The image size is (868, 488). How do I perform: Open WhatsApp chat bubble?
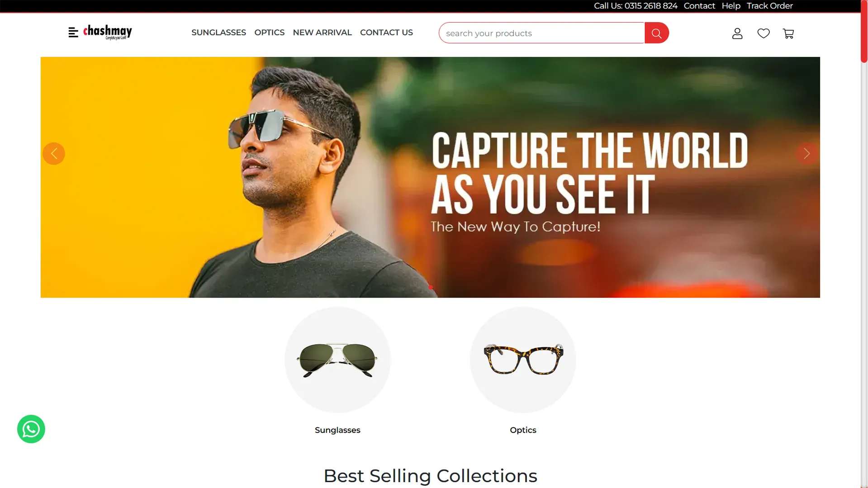pyautogui.click(x=31, y=429)
